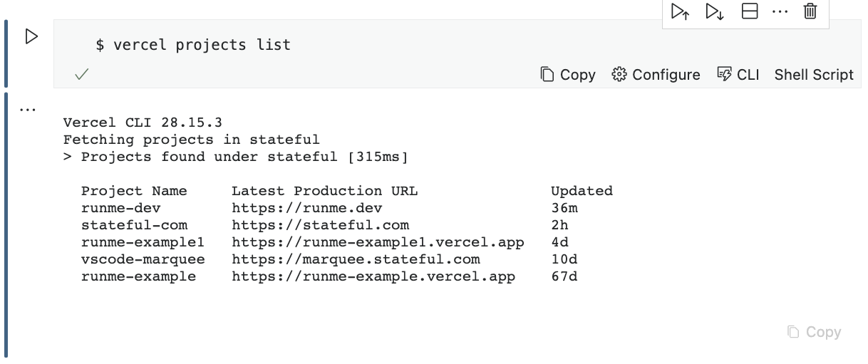Click the Execute Cell and Below icon
The width and height of the screenshot is (868, 364).
coord(715,12)
